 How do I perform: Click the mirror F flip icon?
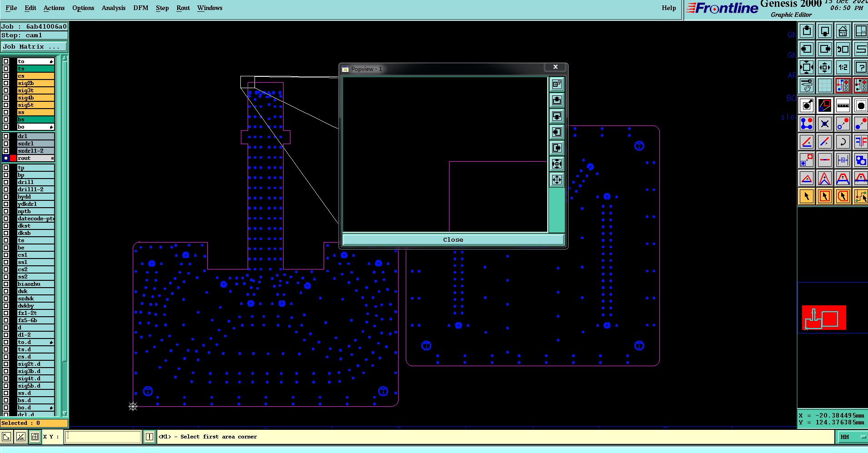(x=861, y=142)
